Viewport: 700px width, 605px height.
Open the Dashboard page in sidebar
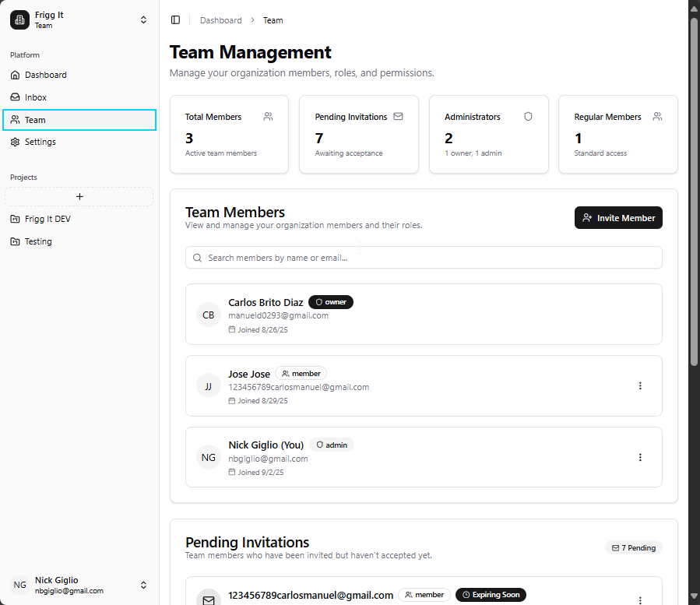tap(45, 76)
